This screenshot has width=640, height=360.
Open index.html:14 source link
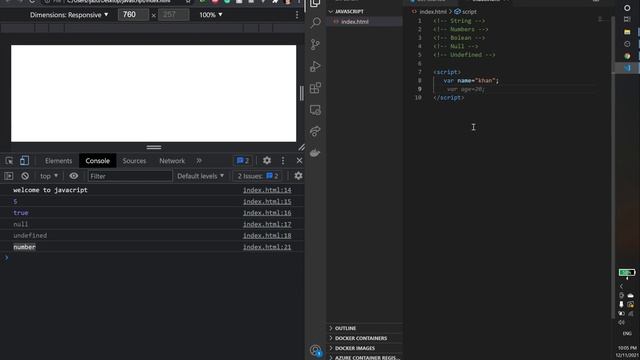[x=267, y=190]
